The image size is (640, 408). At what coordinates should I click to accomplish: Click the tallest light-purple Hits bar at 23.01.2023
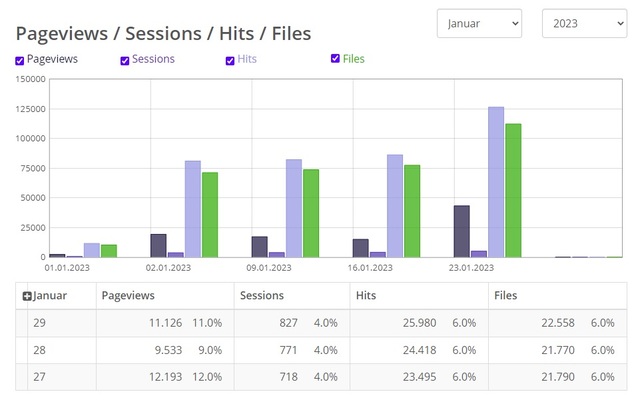click(496, 182)
